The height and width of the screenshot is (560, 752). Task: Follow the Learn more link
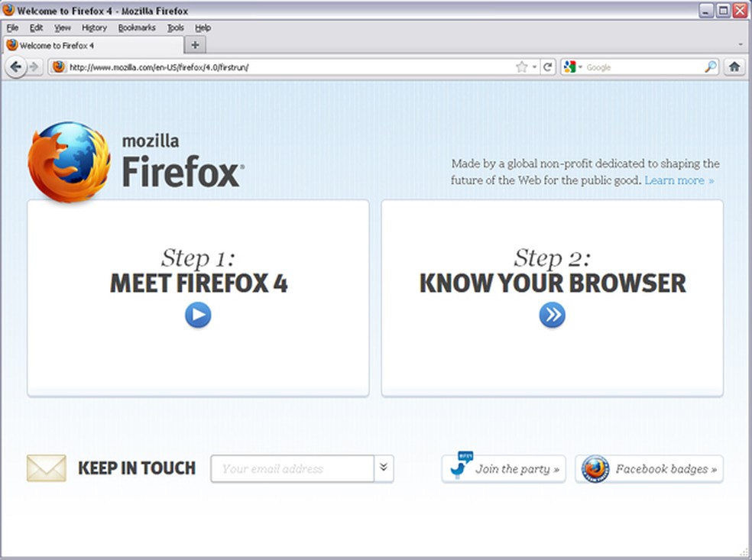(676, 180)
